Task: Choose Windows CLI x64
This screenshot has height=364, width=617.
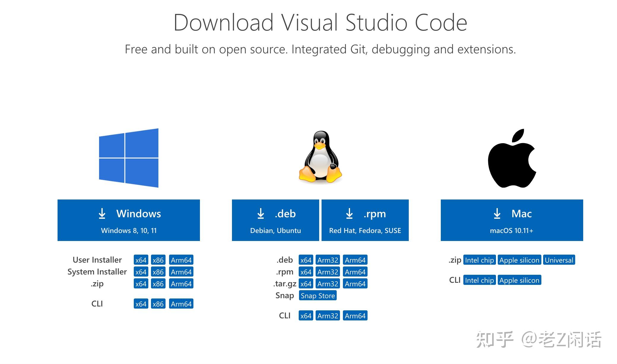Action: tap(141, 304)
